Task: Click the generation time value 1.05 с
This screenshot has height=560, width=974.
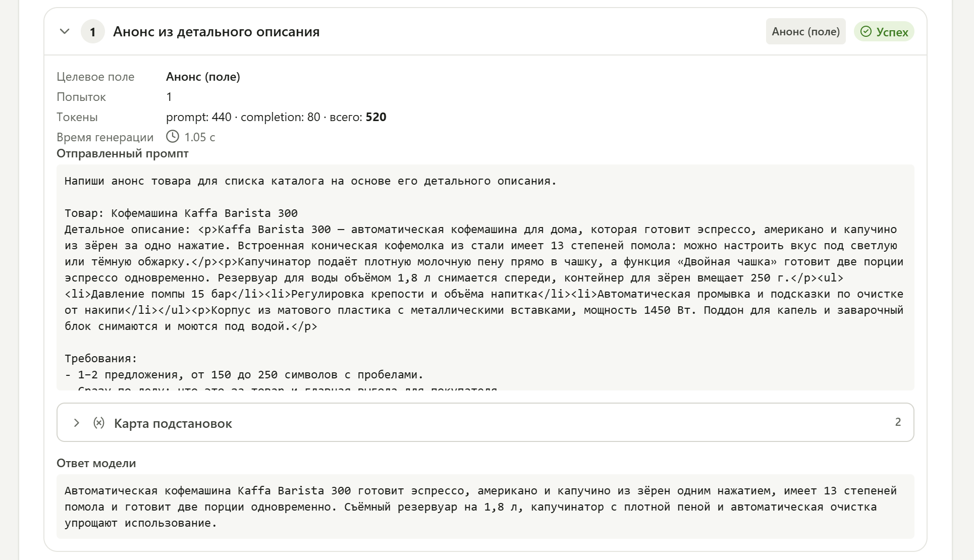Action: pos(200,137)
